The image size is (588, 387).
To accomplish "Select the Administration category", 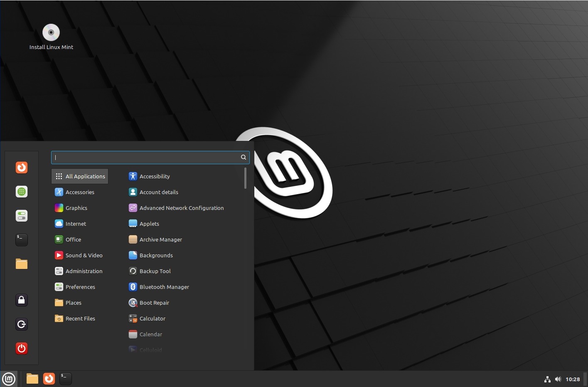I will 80,271.
